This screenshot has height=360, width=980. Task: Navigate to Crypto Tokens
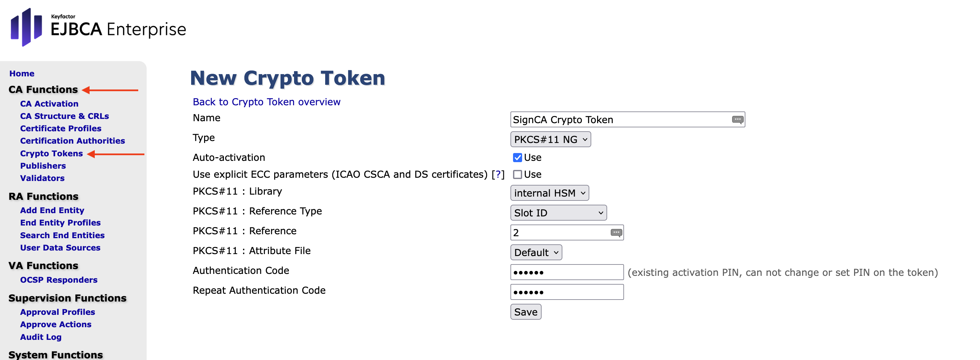pyautogui.click(x=51, y=153)
